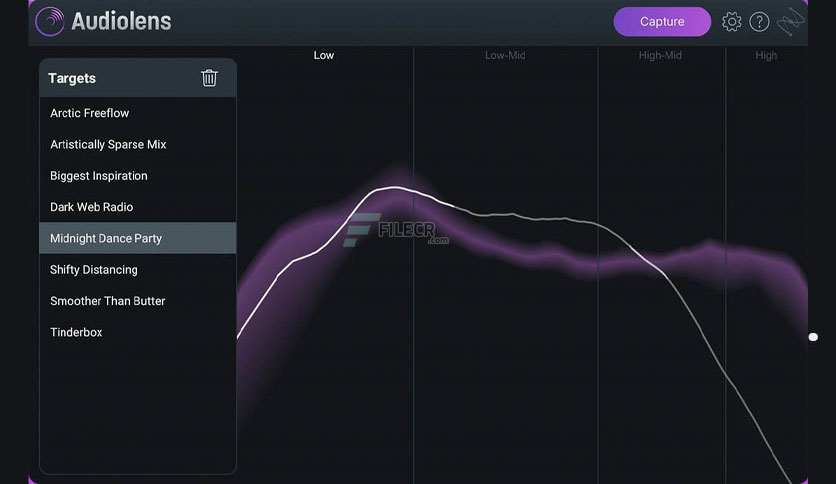Click the Low frequency band label
This screenshot has height=484, width=836.
point(324,55)
